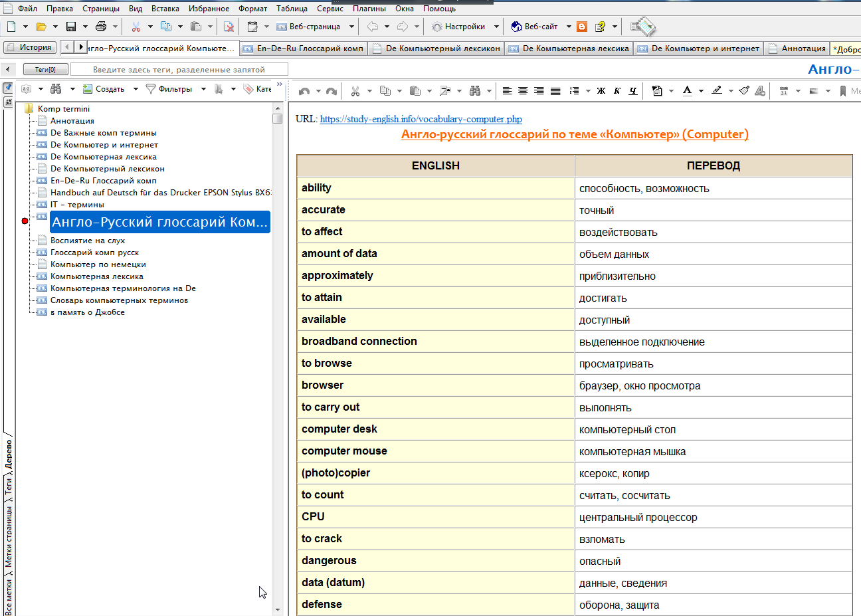Switch to De Компьютерная лексика tab
Screen dimensions: 861x616
pyautogui.click(x=569, y=48)
